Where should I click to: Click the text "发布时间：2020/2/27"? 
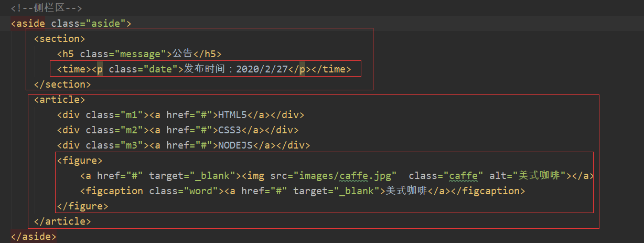(x=235, y=69)
